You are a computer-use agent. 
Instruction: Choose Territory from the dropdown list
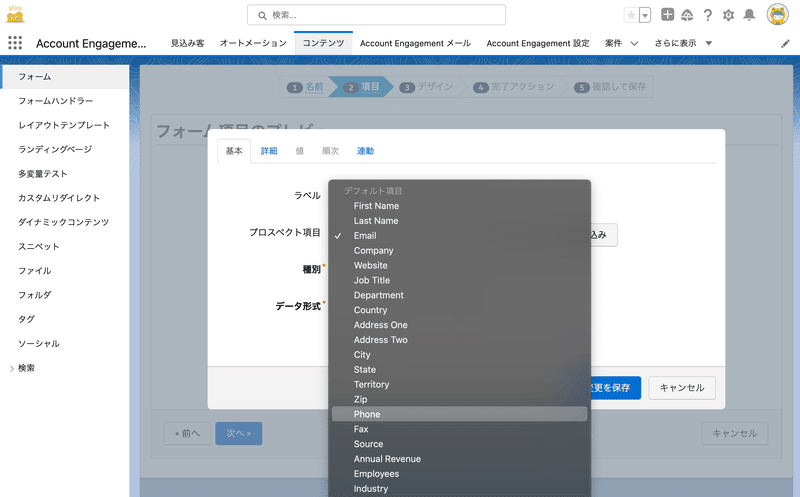click(x=459, y=384)
